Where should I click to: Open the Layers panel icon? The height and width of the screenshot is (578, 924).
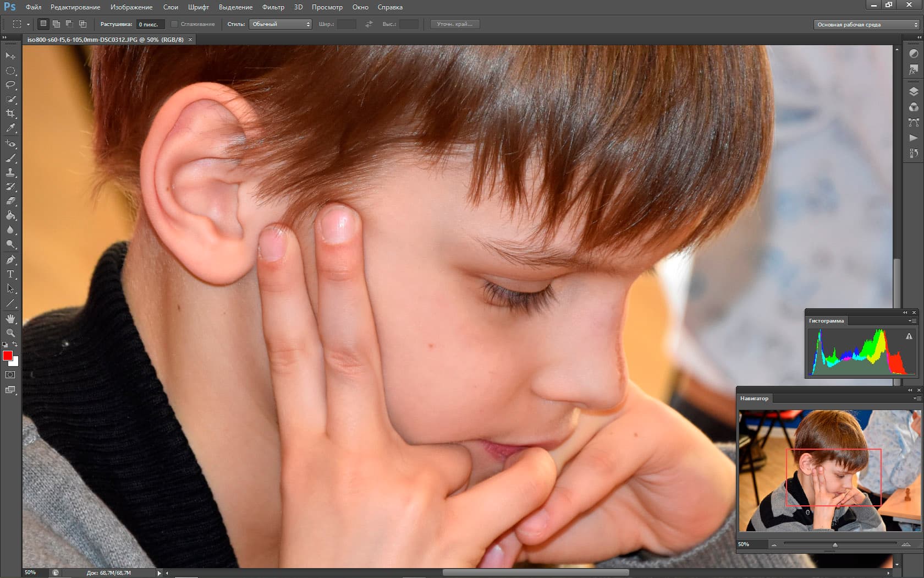[x=914, y=92]
